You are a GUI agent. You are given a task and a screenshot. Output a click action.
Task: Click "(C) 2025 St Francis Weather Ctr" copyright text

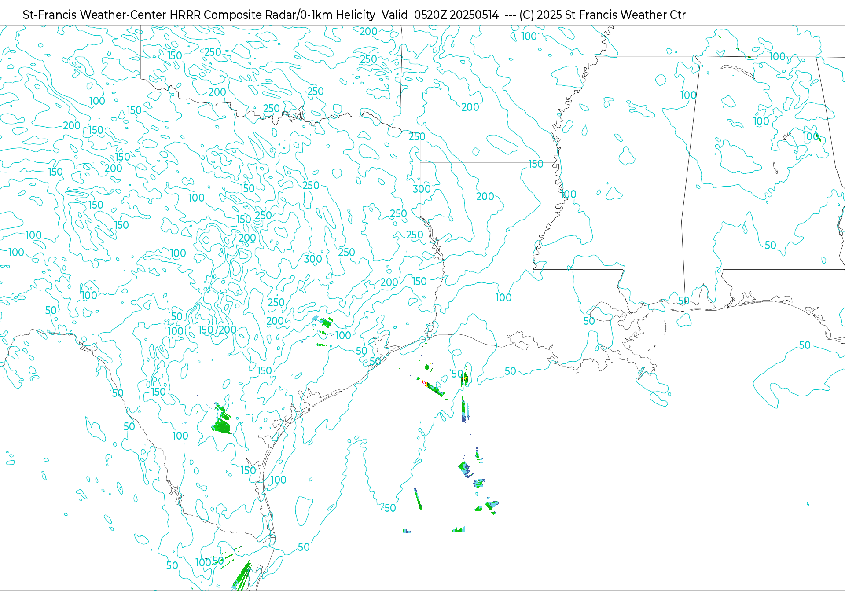coord(603,15)
